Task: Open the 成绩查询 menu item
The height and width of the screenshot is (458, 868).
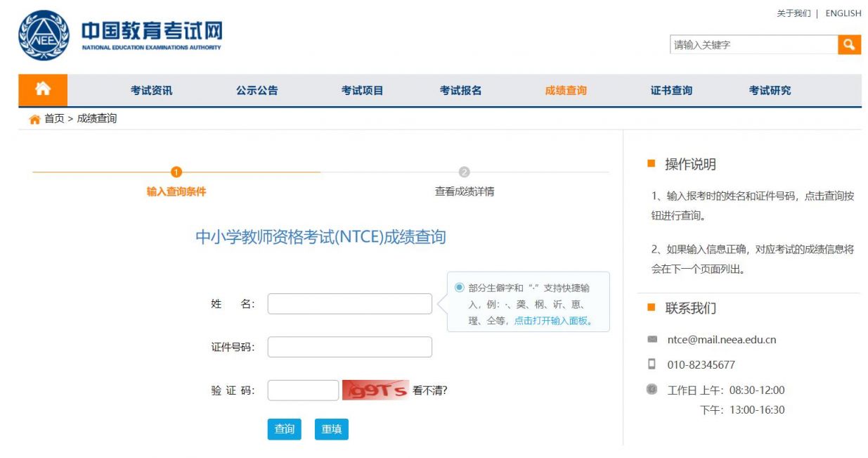Action: coord(566,90)
